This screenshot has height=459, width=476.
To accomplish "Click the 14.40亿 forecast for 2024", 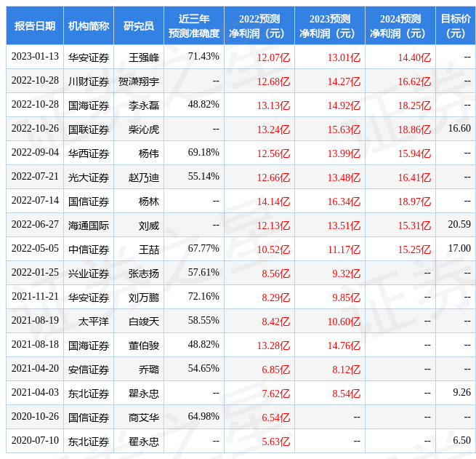I will click(414, 57).
